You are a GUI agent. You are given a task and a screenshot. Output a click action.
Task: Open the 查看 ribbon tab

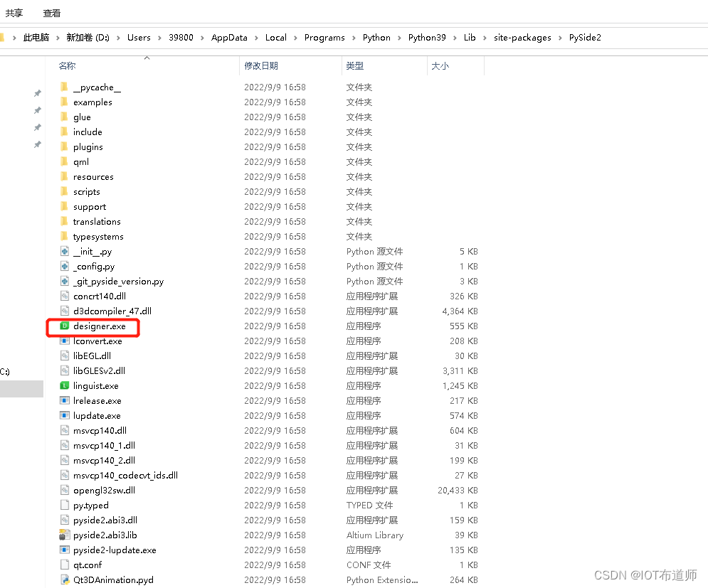tap(51, 13)
